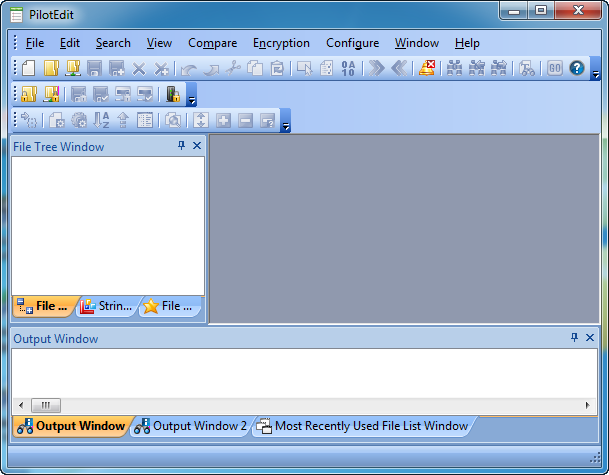Viewport: 609px width, 475px height.
Task: Close the File Tree Window panel
Action: coord(197,146)
